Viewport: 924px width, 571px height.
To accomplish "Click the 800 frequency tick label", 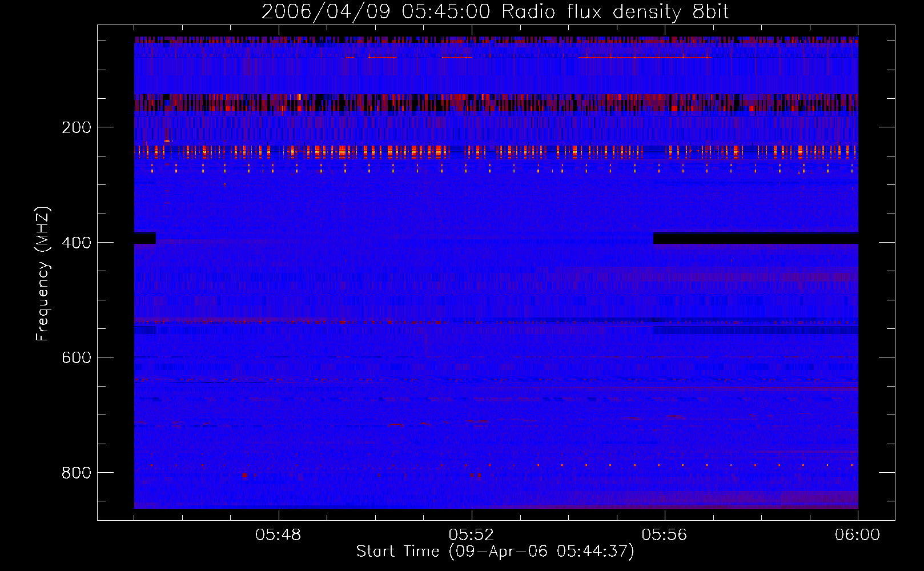I will point(77,473).
